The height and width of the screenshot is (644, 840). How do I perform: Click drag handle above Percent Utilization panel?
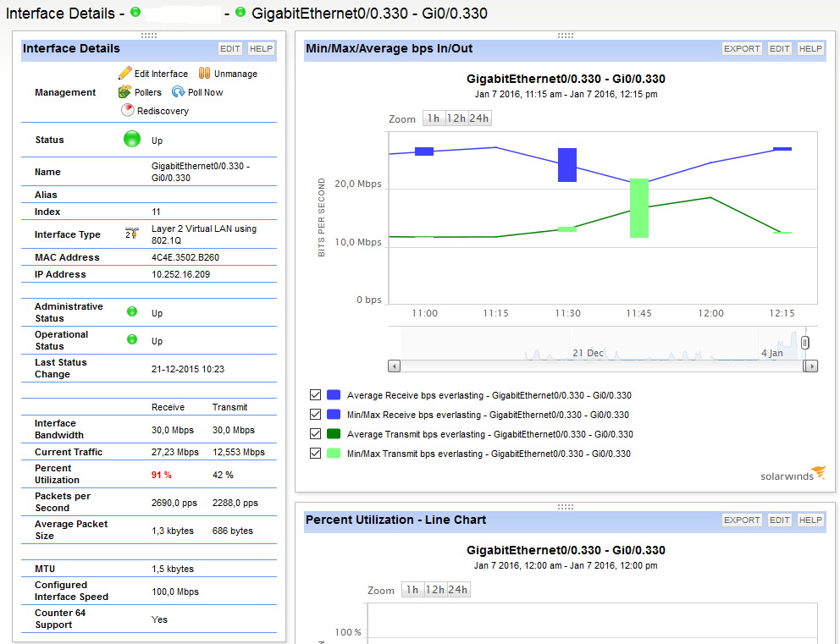coord(565,507)
